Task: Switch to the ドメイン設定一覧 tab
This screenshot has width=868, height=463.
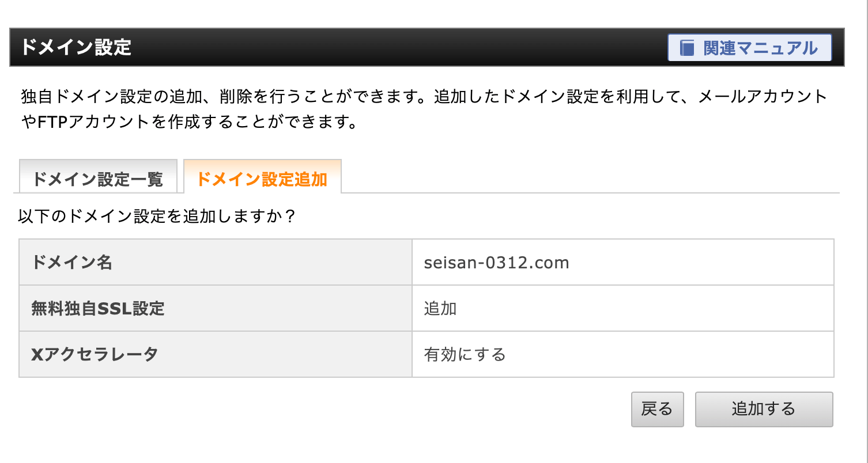Action: (x=97, y=179)
